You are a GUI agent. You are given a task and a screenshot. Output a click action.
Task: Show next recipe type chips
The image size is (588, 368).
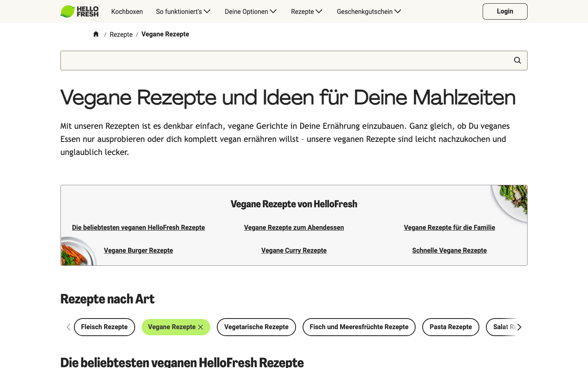pyautogui.click(x=519, y=327)
